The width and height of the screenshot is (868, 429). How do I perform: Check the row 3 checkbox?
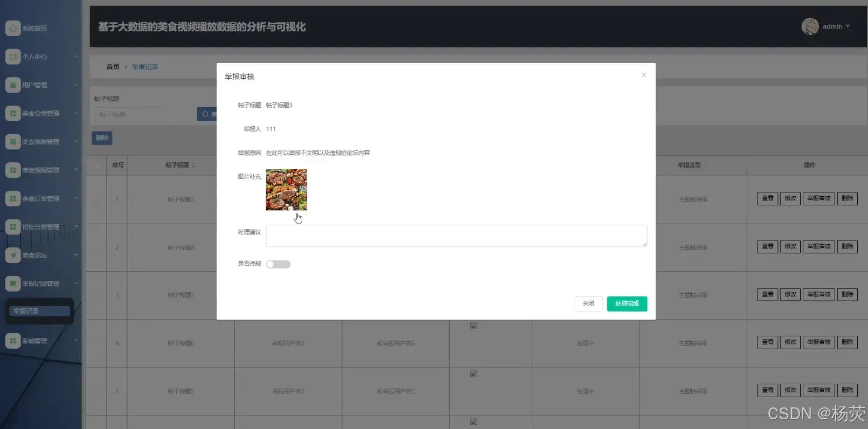(97, 295)
